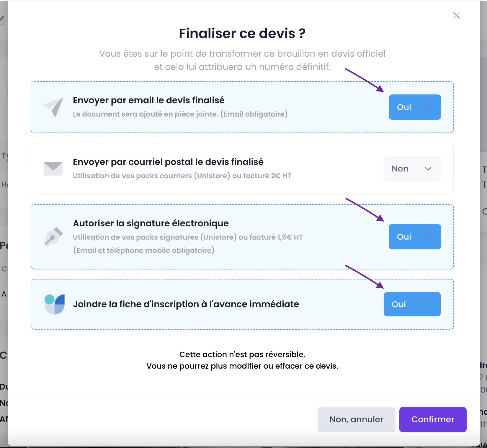The height and width of the screenshot is (448, 487).
Task: Click chevron in avance immédiate Oui dropdown
Action: pyautogui.click(x=428, y=304)
